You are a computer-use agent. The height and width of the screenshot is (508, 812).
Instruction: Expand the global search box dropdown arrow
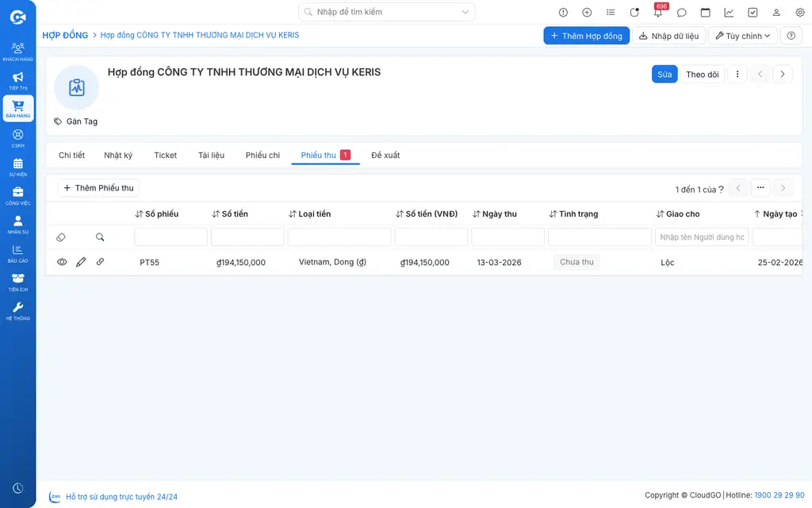465,12
